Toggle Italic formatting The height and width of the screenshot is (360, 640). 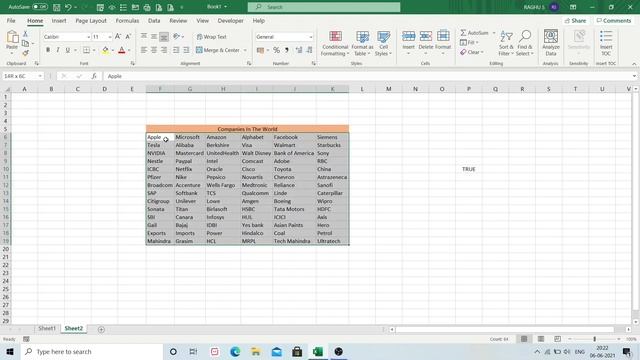tap(58, 50)
